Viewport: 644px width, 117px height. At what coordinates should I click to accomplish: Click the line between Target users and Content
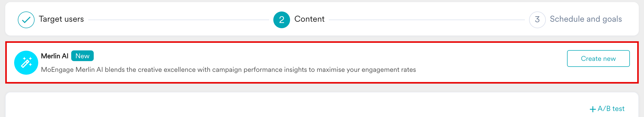coord(179,20)
